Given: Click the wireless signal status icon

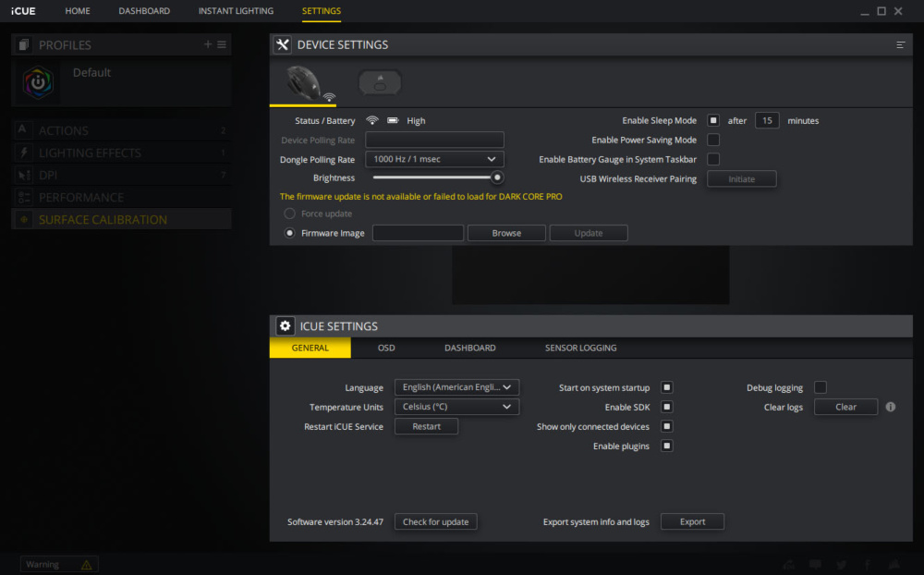Looking at the screenshot, I should [371, 120].
